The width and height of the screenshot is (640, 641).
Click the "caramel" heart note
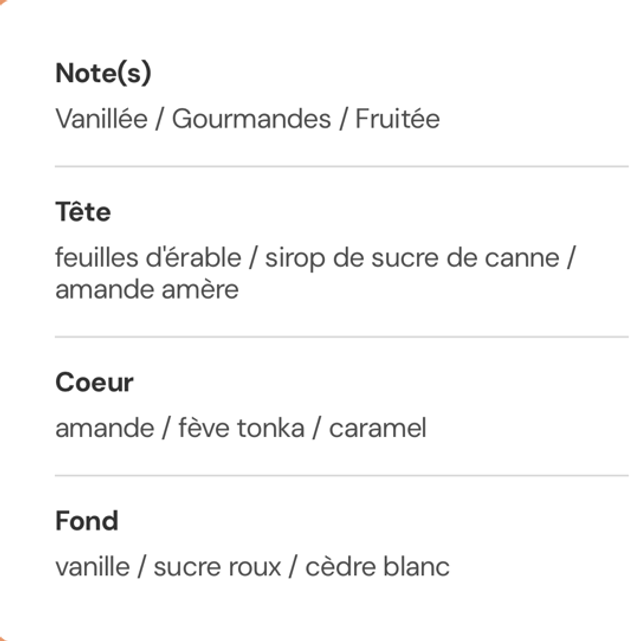click(377, 428)
